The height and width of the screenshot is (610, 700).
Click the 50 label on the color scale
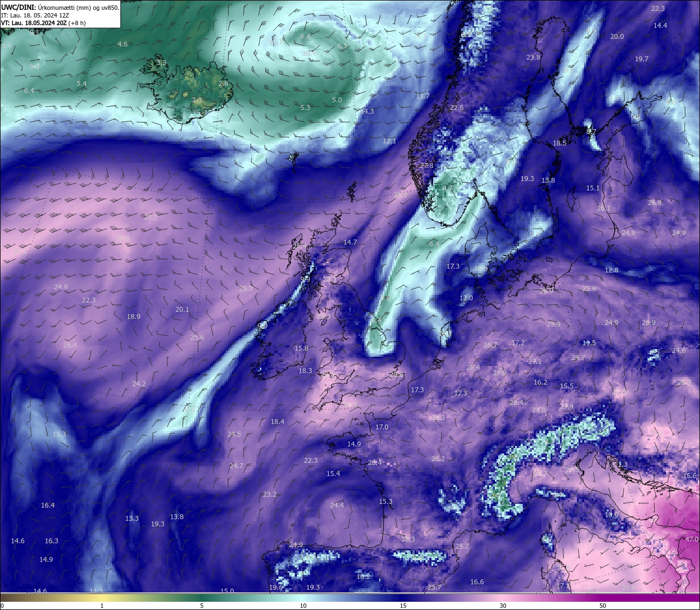point(603,606)
